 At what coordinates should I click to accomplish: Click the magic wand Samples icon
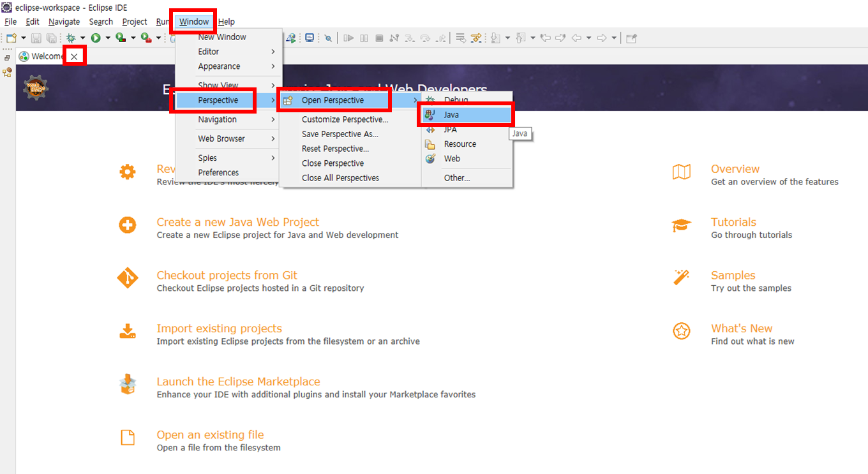[682, 278]
